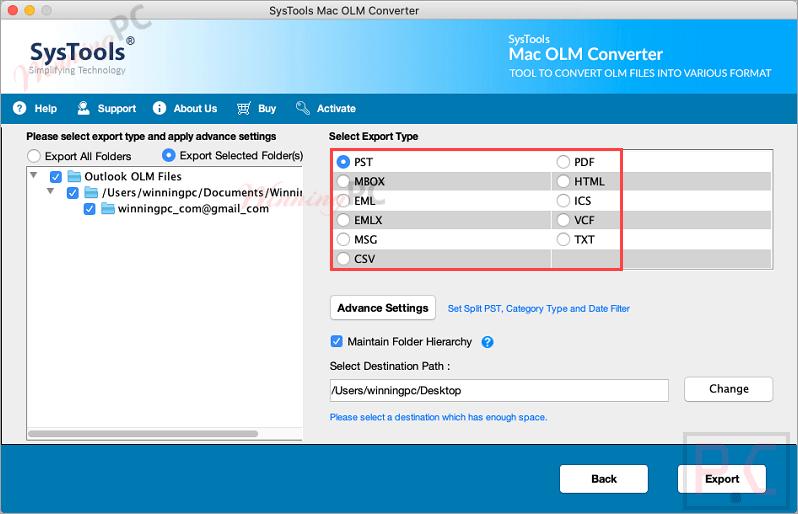
Task: Click Set Split PST, Category Type link
Action: point(538,308)
